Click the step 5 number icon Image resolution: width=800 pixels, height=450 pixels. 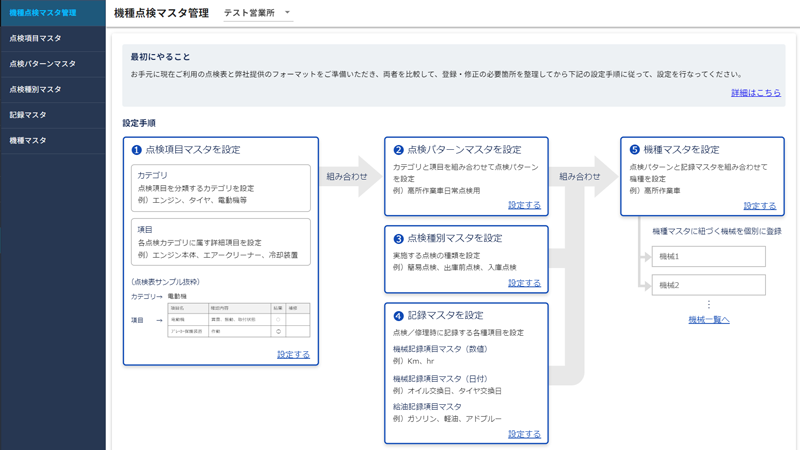pyautogui.click(x=634, y=150)
